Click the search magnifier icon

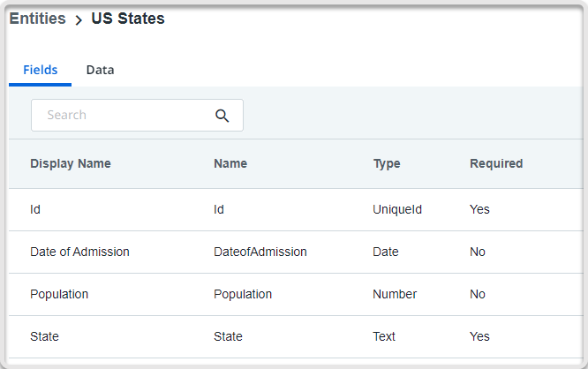click(222, 116)
